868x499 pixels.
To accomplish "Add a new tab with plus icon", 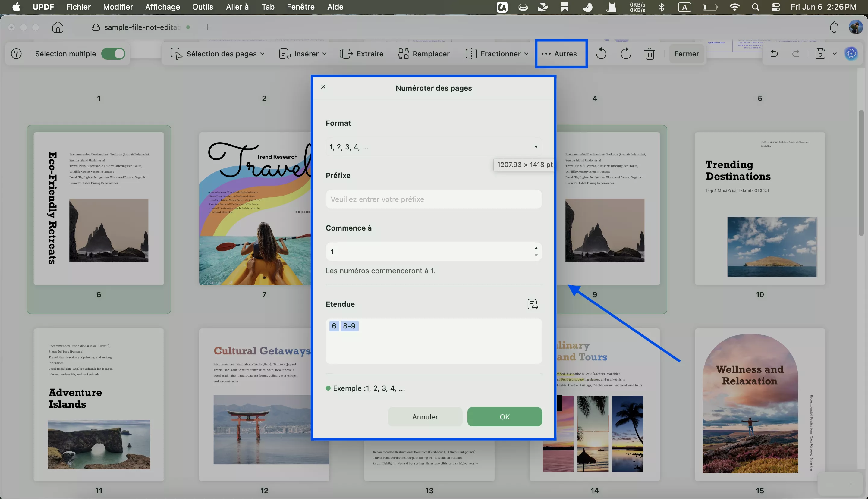I will click(x=207, y=27).
